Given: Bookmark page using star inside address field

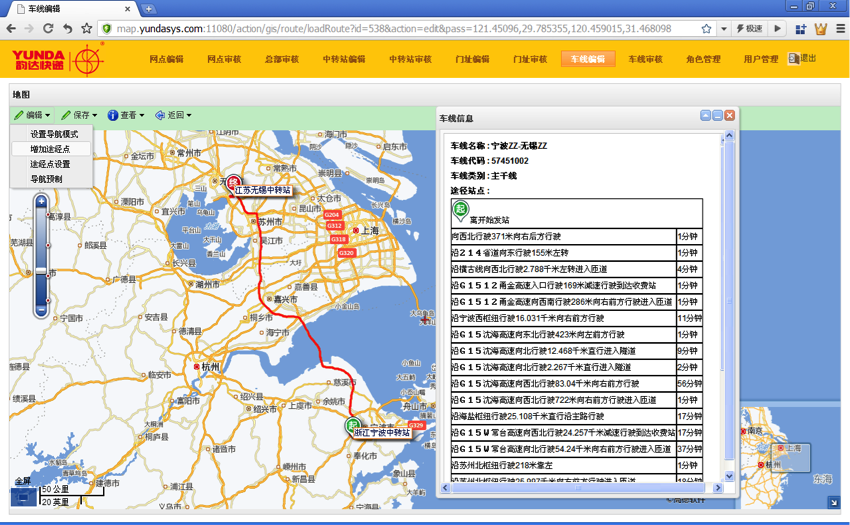Looking at the screenshot, I should [x=706, y=29].
